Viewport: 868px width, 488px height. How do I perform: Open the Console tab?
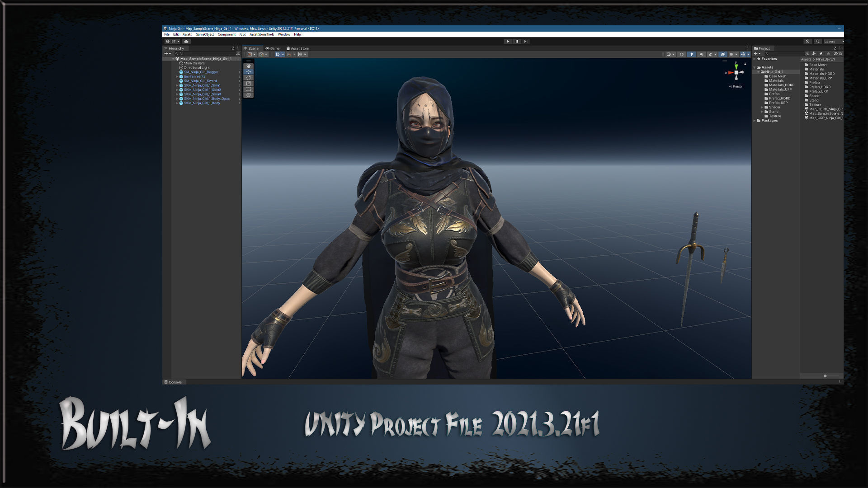(x=173, y=382)
